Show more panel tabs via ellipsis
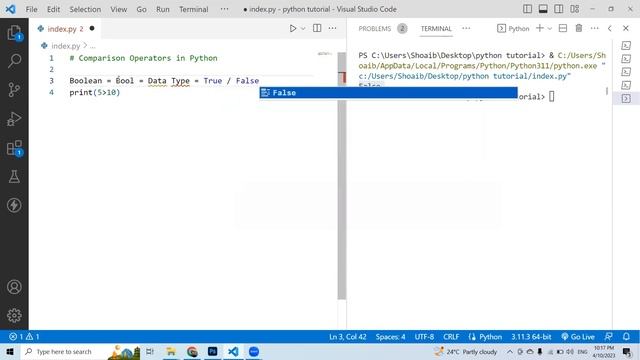Viewport: 640px width, 360px height. pyautogui.click(x=466, y=28)
